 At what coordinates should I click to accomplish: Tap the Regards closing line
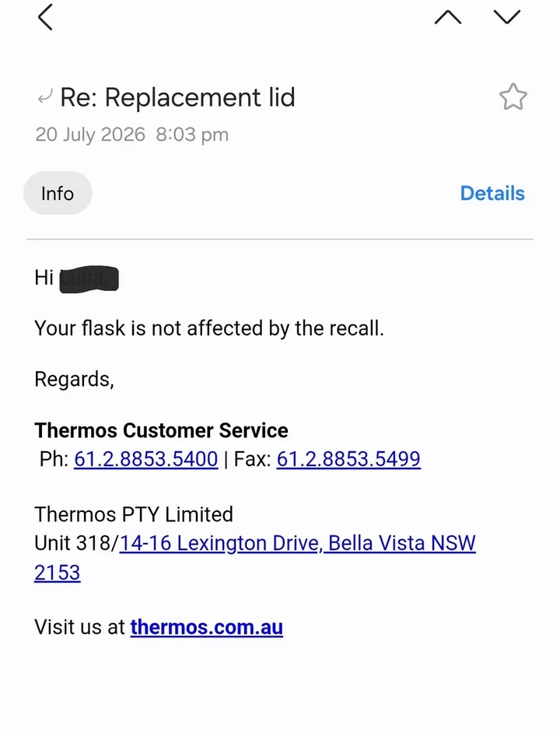click(x=75, y=380)
